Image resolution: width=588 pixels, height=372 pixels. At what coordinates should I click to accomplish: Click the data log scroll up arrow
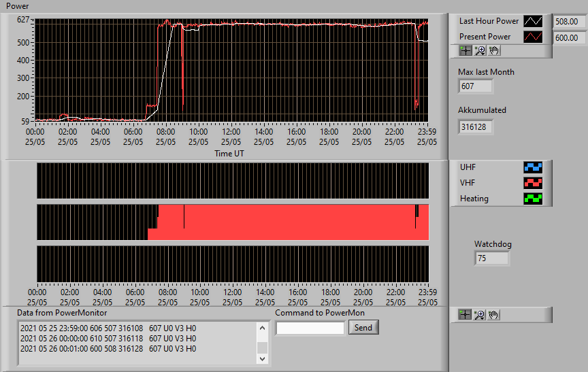click(262, 328)
